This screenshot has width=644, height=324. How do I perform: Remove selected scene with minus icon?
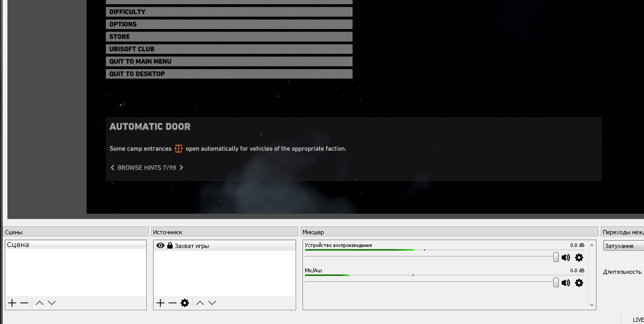[x=24, y=303]
